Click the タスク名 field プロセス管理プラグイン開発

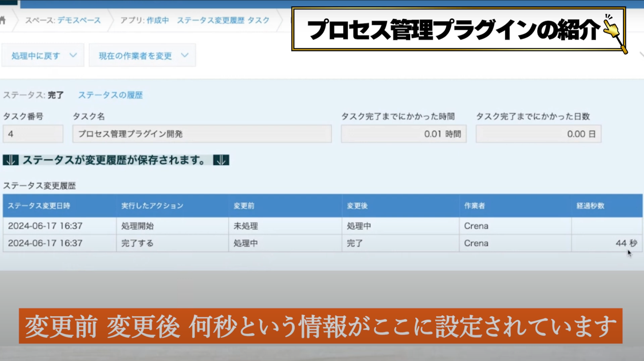202,134
